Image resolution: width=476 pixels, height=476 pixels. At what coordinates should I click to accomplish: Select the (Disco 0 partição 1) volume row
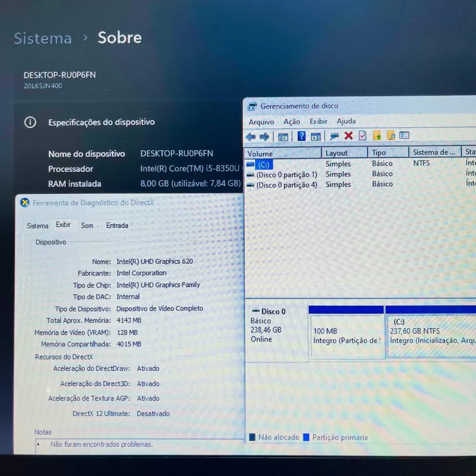pyautogui.click(x=287, y=175)
